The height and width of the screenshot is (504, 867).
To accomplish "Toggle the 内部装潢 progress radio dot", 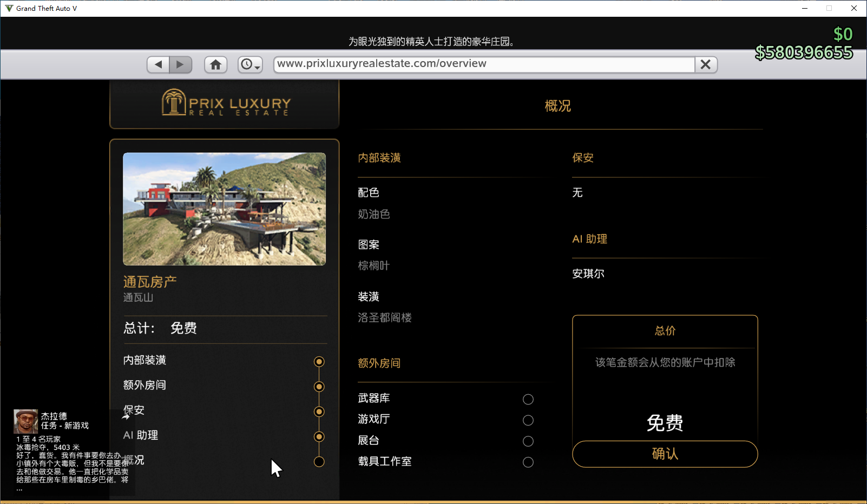I will tap(319, 362).
